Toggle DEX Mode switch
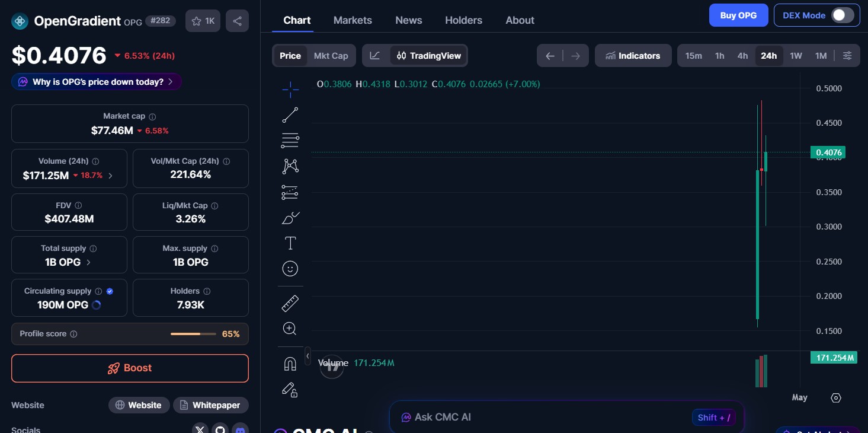 click(841, 15)
